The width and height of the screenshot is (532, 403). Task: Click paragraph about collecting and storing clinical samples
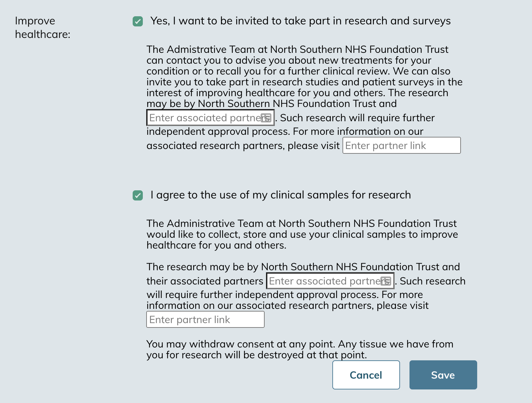[302, 234]
